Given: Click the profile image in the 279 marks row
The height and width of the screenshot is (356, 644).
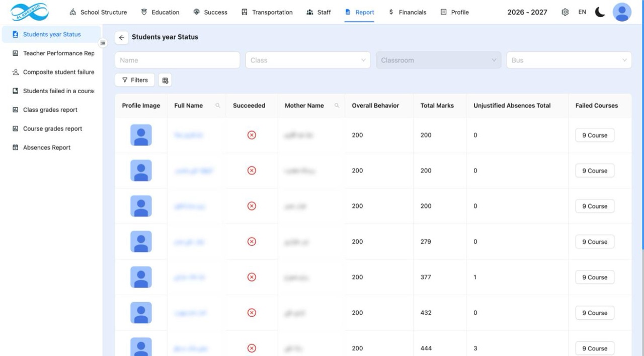Looking at the screenshot, I should pyautogui.click(x=141, y=242).
